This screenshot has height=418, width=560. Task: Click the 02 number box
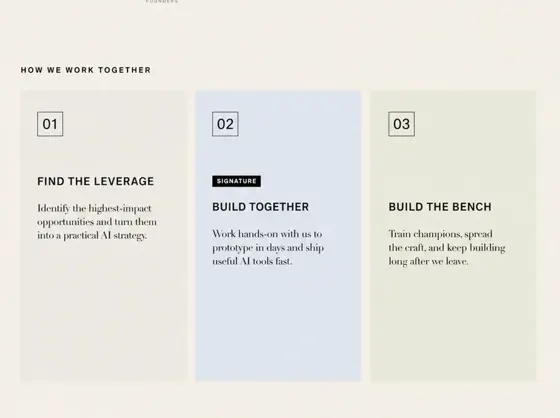[x=225, y=124]
